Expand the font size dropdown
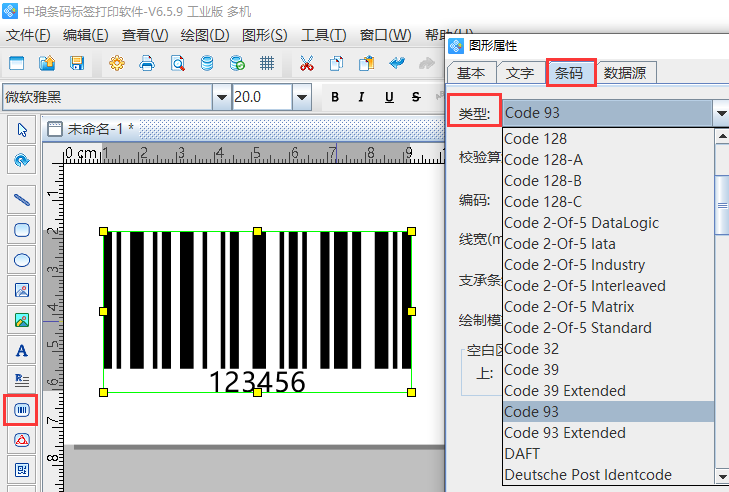The image size is (729, 492). tap(302, 97)
